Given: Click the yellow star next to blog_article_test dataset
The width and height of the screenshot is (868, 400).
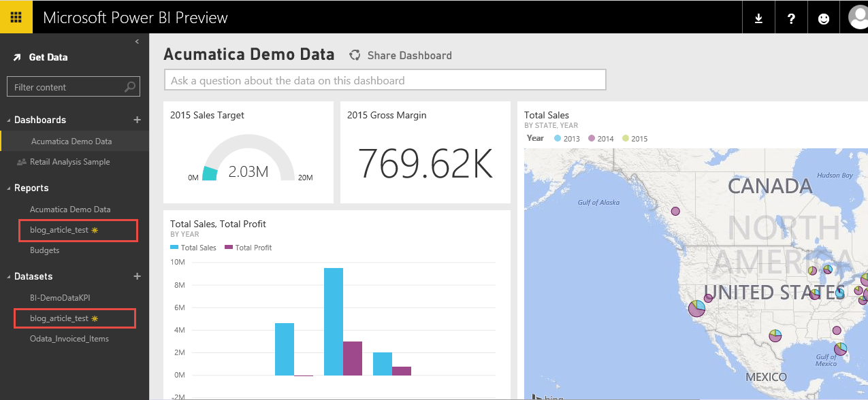Looking at the screenshot, I should click(95, 318).
